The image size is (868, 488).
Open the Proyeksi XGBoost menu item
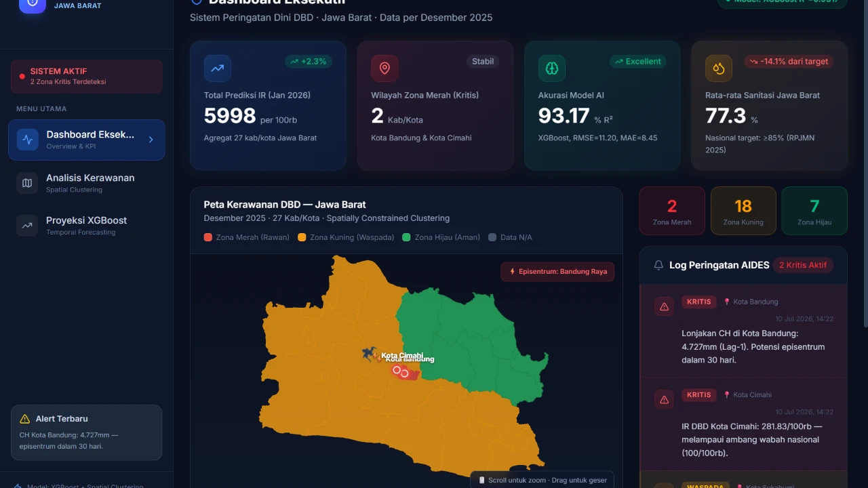(86, 226)
